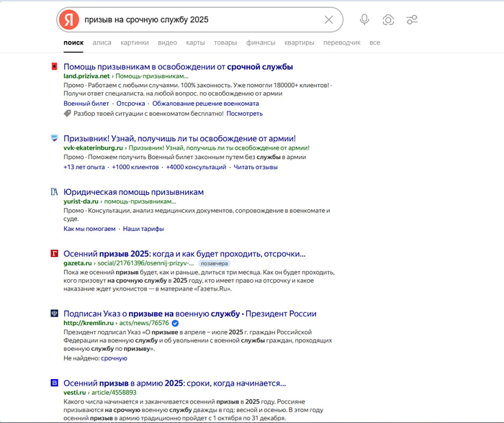Open 'Подписан Указ о призыве' result
Screen dimensions: 504x423
(x=190, y=314)
